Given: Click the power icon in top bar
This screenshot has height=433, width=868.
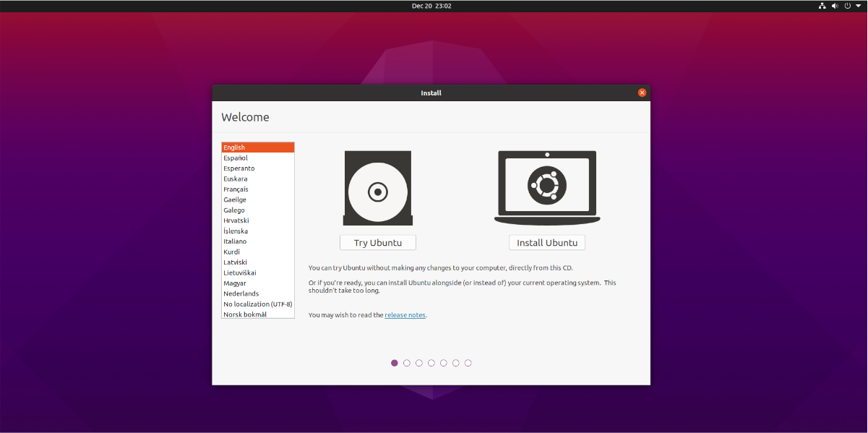Looking at the screenshot, I should 847,6.
